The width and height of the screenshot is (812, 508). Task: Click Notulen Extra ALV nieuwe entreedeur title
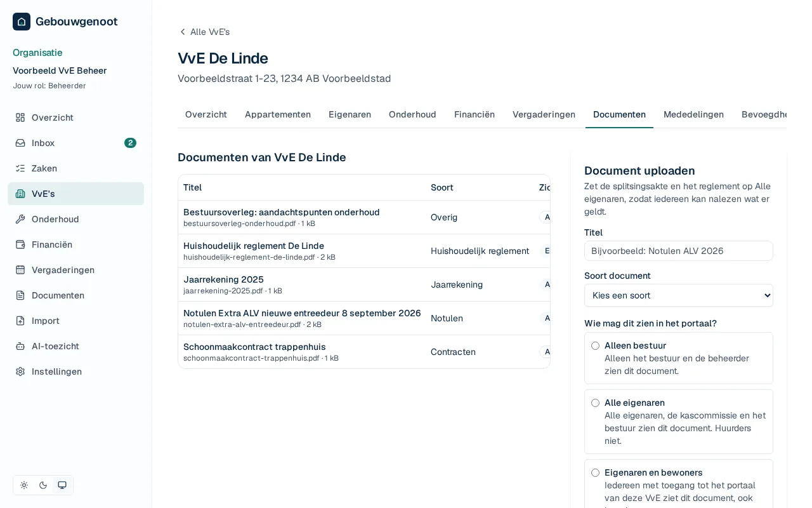point(302,313)
